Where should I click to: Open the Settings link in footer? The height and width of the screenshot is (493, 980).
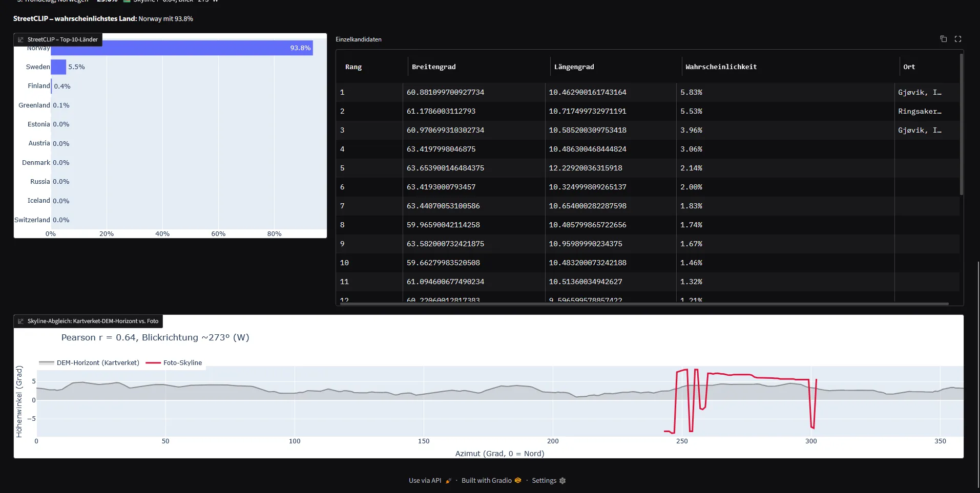click(x=549, y=481)
